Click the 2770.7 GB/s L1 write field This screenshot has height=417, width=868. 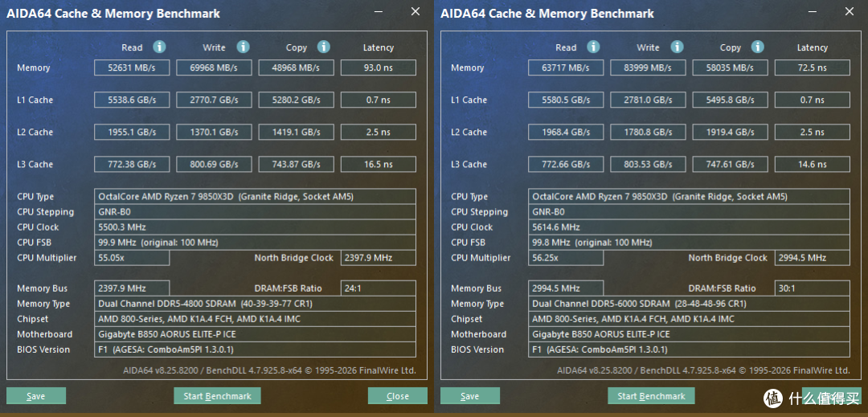(215, 100)
